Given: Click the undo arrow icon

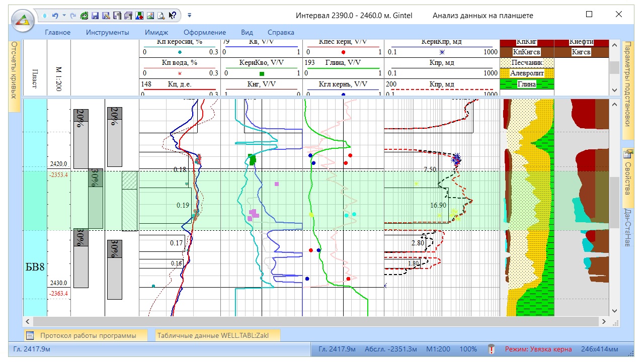Looking at the screenshot, I should [55, 16].
